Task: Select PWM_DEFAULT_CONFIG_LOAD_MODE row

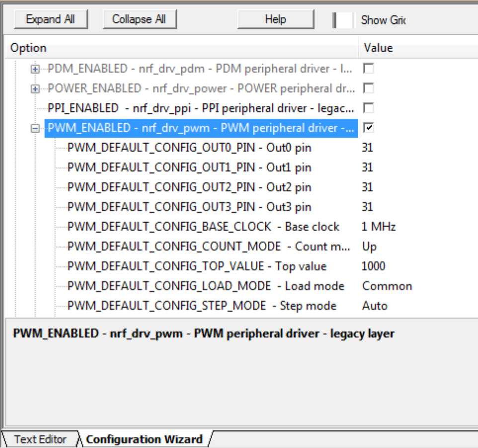Action: click(x=206, y=286)
